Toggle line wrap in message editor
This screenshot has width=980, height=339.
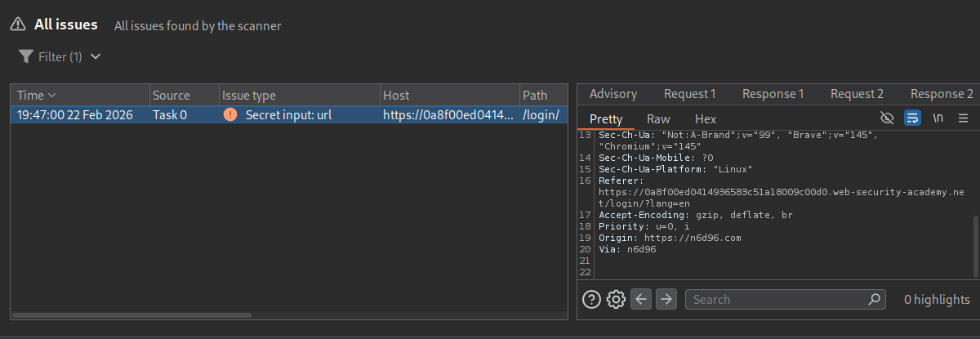coord(913,118)
